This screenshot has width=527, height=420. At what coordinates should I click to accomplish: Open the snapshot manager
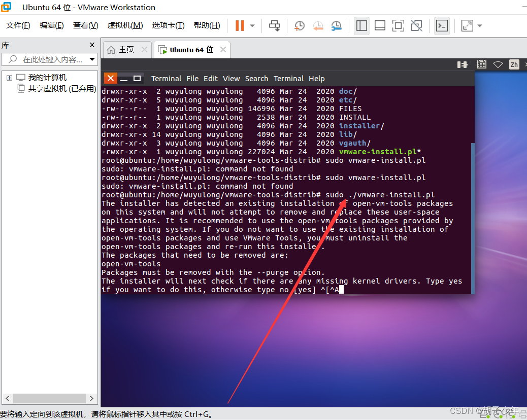coord(336,25)
